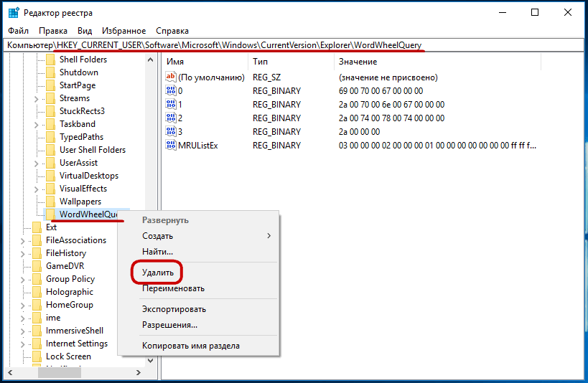
Task: Expand the Internet Settings key
Action: 23,344
